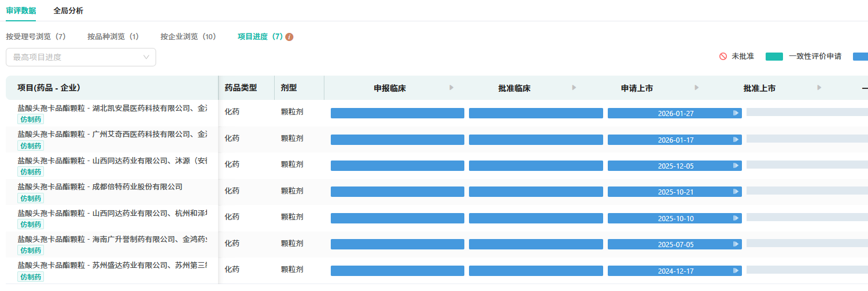The width and height of the screenshot is (868, 291).
Task: Click 化药 in the 苏州盛达药业 row
Action: [x=232, y=269]
